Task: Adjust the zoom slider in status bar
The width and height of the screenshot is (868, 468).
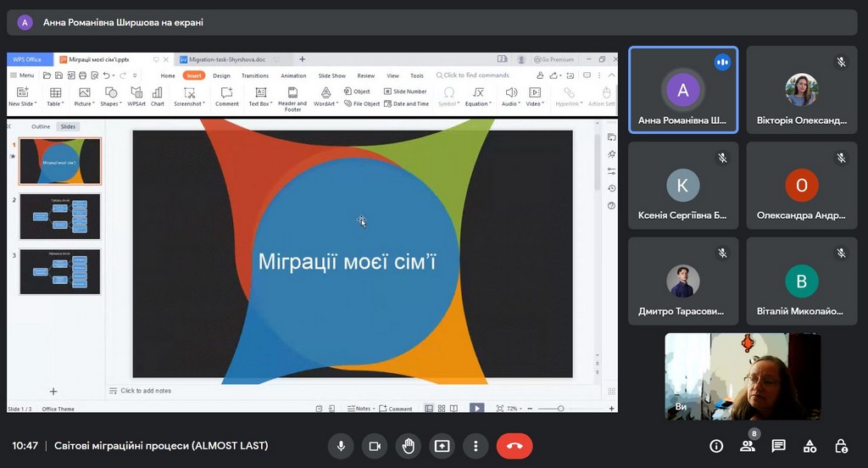Action: pyautogui.click(x=561, y=409)
